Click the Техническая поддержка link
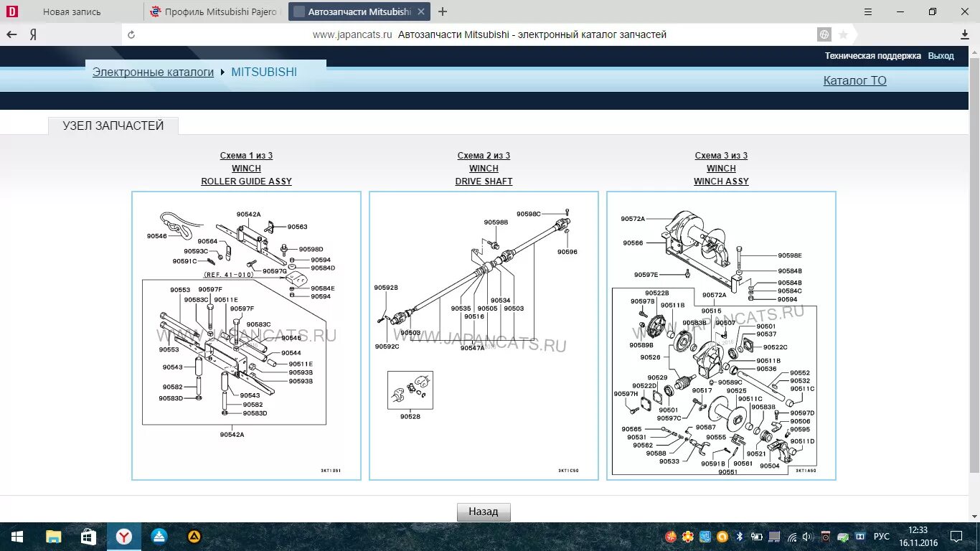Viewport: 980px width, 551px height. (873, 56)
